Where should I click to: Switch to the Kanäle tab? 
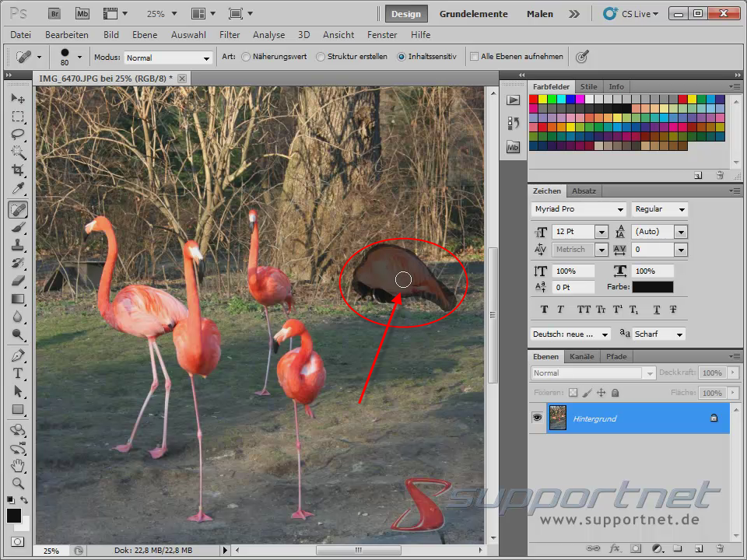[x=581, y=356]
